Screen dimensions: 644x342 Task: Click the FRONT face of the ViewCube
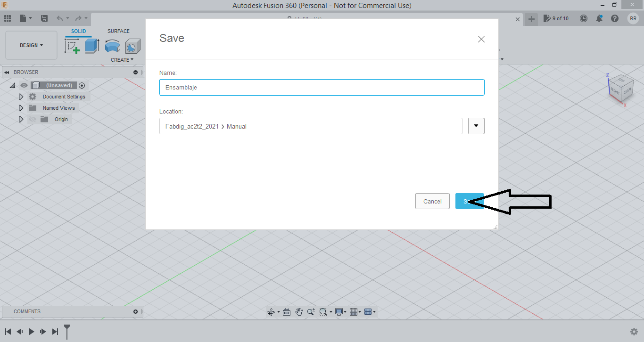click(615, 90)
